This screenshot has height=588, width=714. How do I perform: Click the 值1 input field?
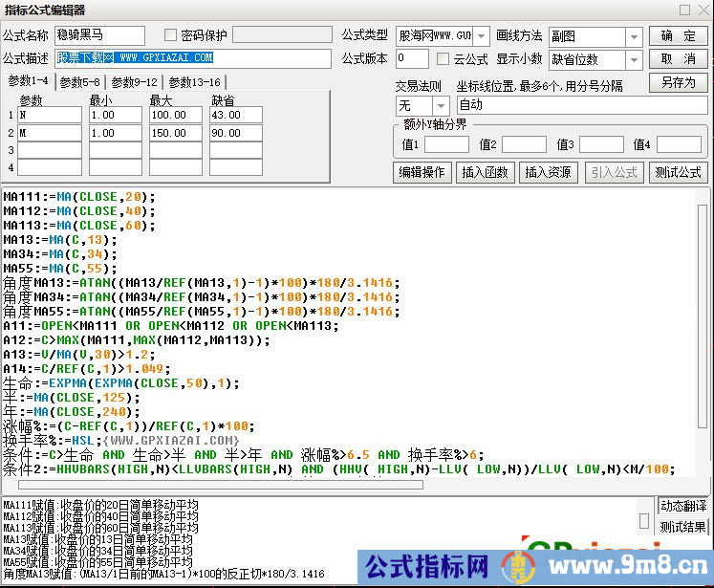tap(446, 144)
